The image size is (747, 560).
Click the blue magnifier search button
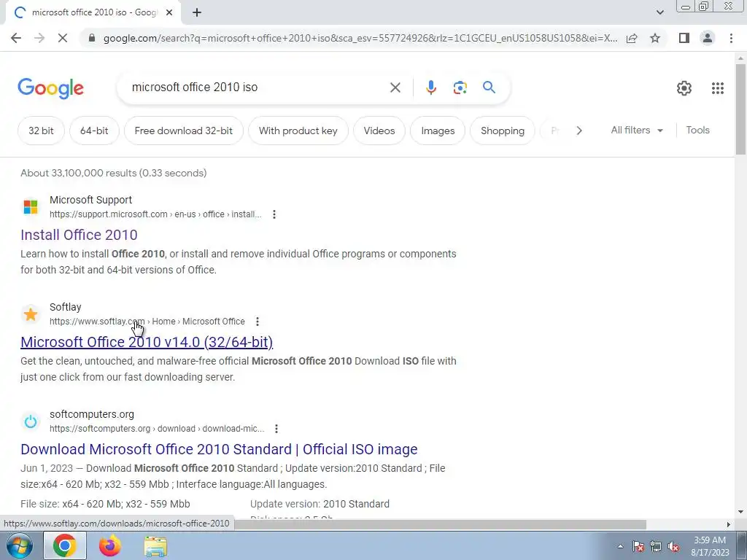[489, 87]
